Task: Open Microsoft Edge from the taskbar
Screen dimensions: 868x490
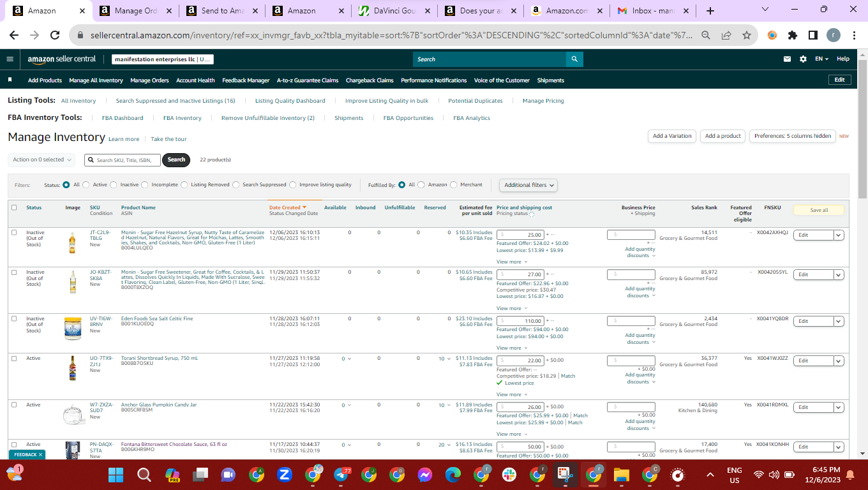Action: (453, 475)
